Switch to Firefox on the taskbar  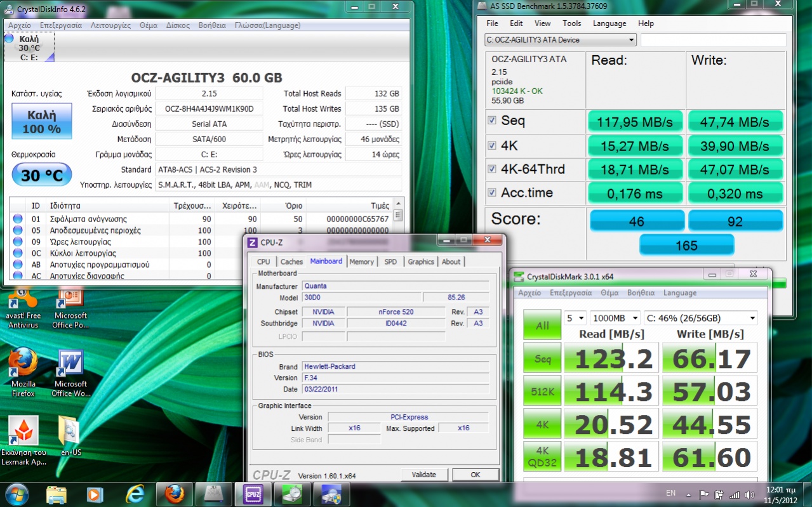[175, 494]
